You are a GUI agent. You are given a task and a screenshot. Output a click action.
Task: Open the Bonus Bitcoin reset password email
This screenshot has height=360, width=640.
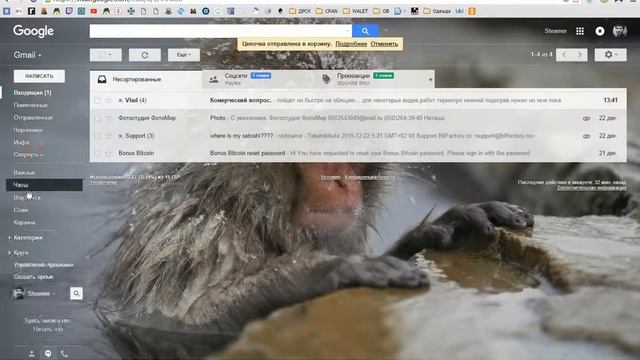coord(358,153)
